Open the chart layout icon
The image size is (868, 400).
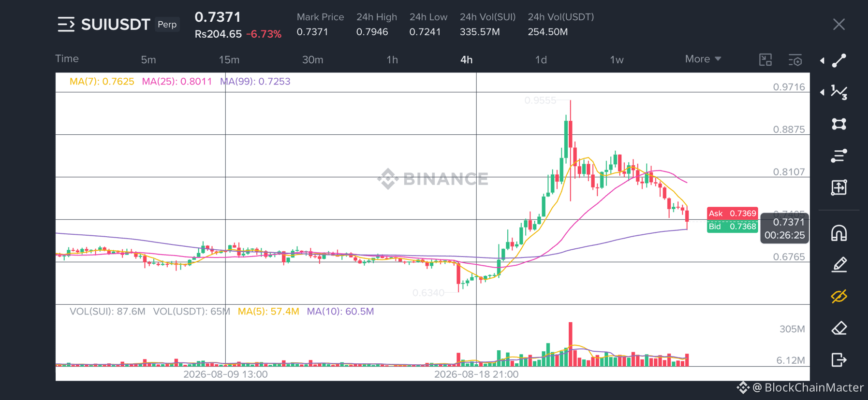(x=765, y=60)
